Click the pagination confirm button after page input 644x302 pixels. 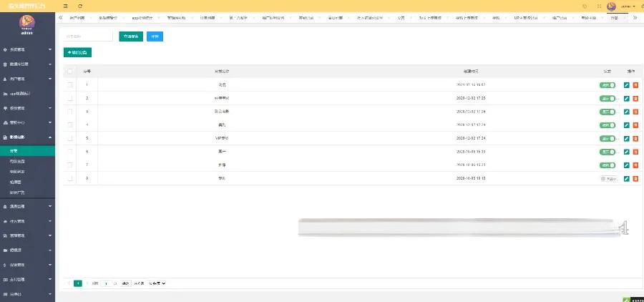click(126, 283)
